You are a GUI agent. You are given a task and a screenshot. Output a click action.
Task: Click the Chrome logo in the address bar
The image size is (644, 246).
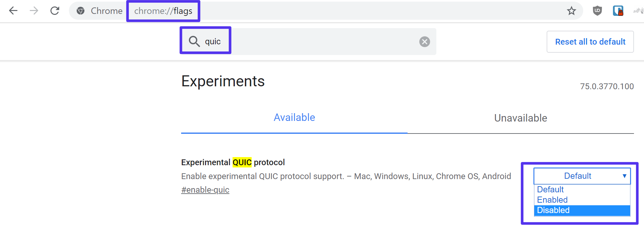[x=80, y=11]
